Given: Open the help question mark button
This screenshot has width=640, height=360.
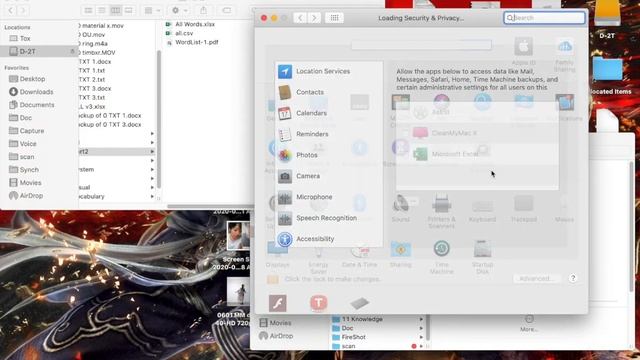Looking at the screenshot, I should coord(573,278).
